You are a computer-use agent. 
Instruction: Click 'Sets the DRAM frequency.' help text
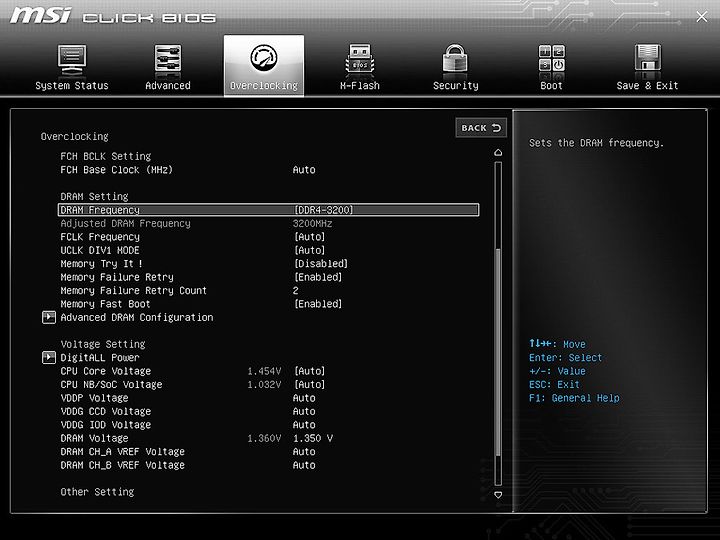[596, 143]
